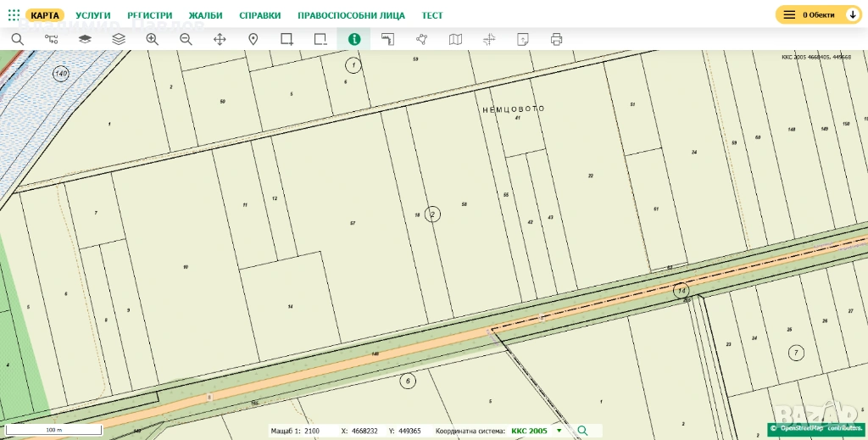Select the zoom in tool
The image size is (868, 440).
tap(152, 39)
